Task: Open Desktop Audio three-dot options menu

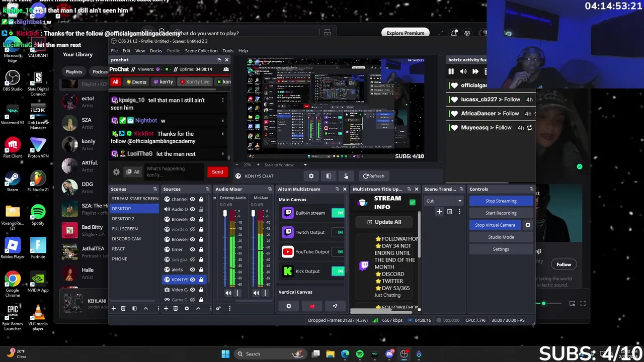Action: click(237, 293)
